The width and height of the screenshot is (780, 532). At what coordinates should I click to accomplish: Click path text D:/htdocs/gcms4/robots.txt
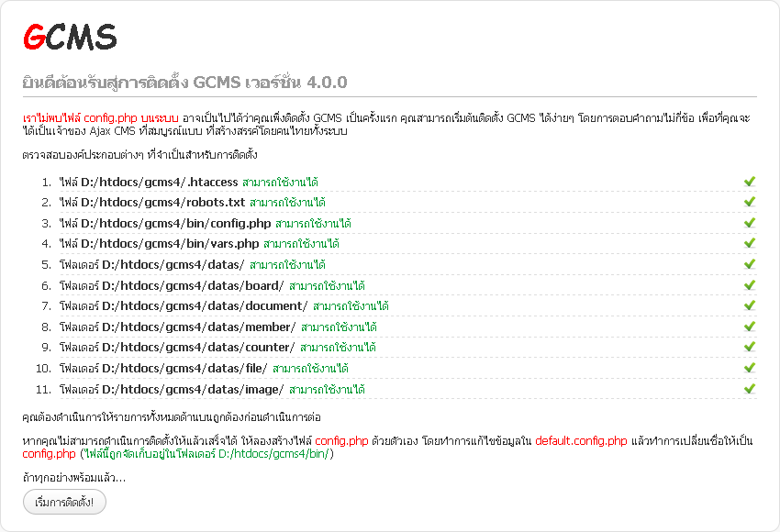[x=162, y=203]
